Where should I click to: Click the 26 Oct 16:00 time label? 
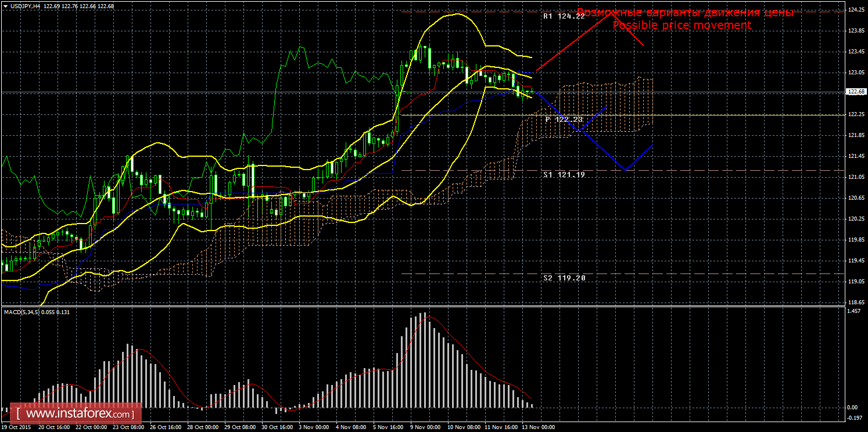(x=165, y=427)
